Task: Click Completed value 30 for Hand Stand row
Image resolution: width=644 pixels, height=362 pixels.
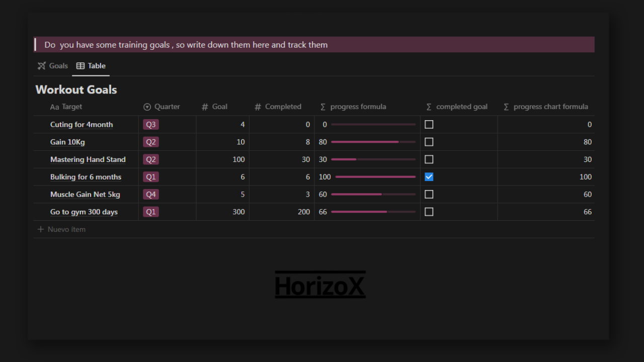Action: click(x=306, y=159)
